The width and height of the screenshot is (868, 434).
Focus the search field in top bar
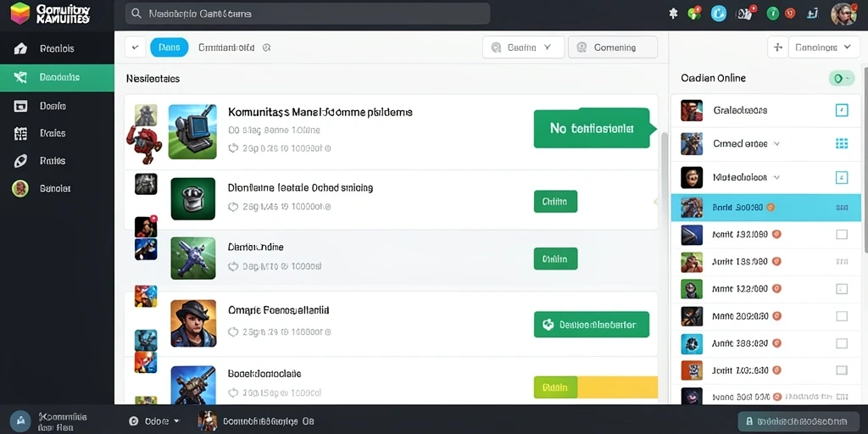click(307, 14)
